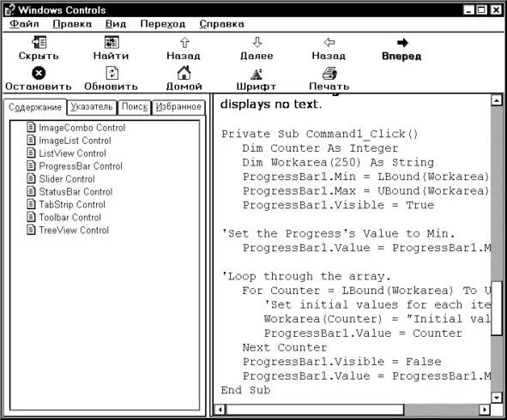This screenshot has height=420, width=507.
Task: Click the StatusBar Control page icon
Action: [x=31, y=191]
